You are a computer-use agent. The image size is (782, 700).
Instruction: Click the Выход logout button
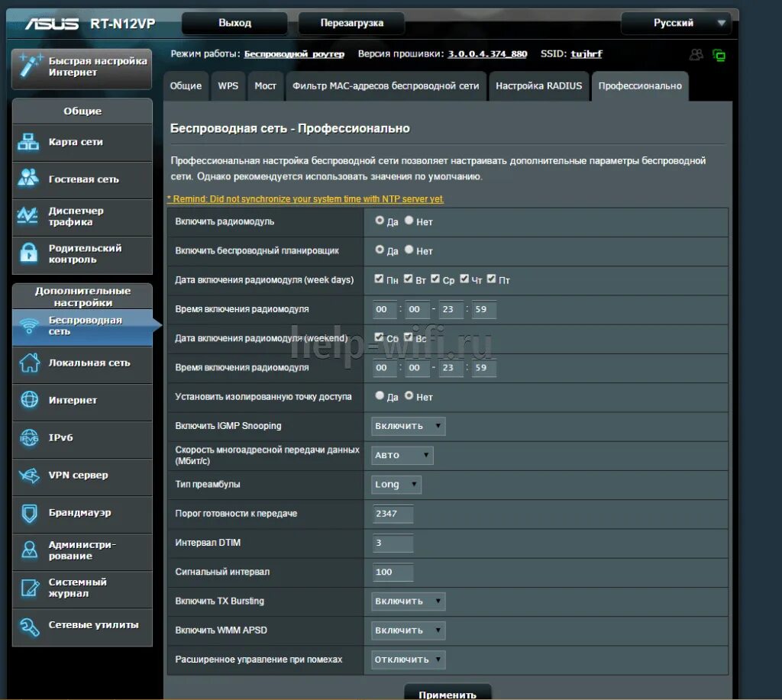[x=234, y=24]
